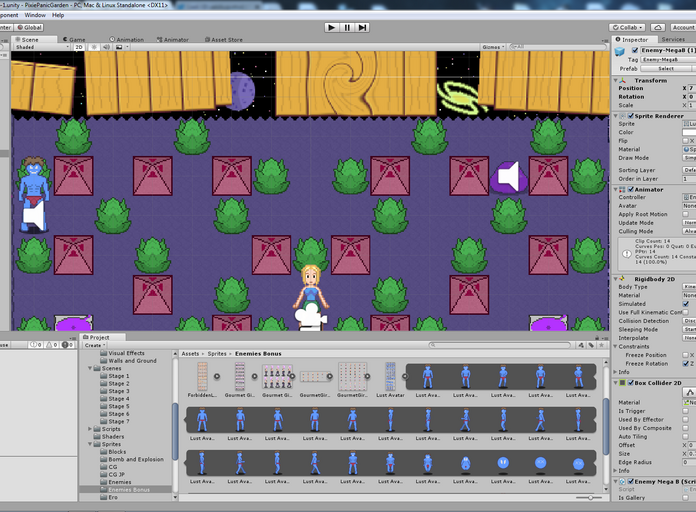This screenshot has height=512, width=696.
Task: Advance one frame with the Step button
Action: pos(362,28)
